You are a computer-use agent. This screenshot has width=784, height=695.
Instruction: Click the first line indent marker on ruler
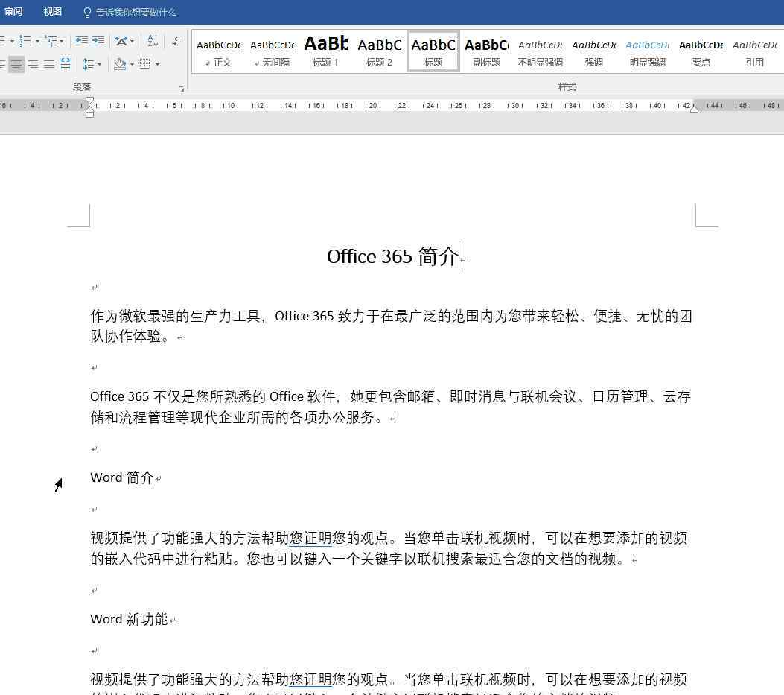coord(89,100)
